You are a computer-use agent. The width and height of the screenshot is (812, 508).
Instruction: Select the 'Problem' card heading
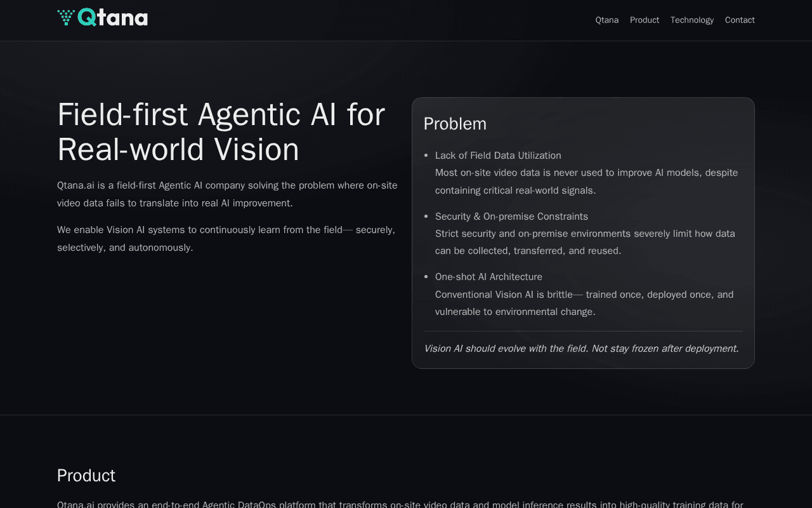455,124
